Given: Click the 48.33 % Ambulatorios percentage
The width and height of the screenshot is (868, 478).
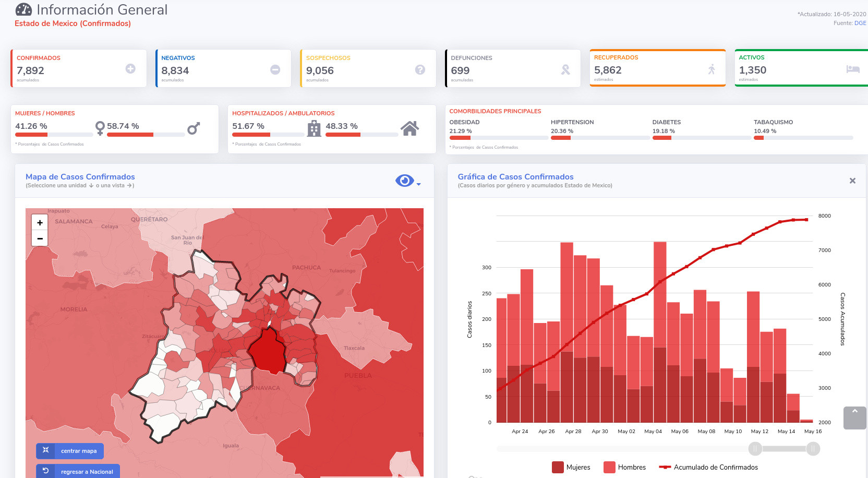Looking at the screenshot, I should pyautogui.click(x=342, y=126).
